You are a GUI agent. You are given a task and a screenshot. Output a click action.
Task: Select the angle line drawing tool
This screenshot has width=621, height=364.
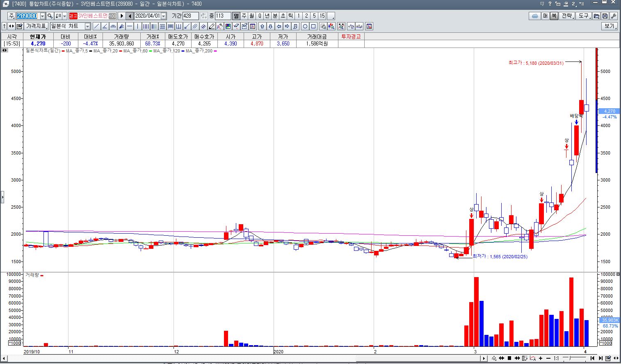pos(105,26)
